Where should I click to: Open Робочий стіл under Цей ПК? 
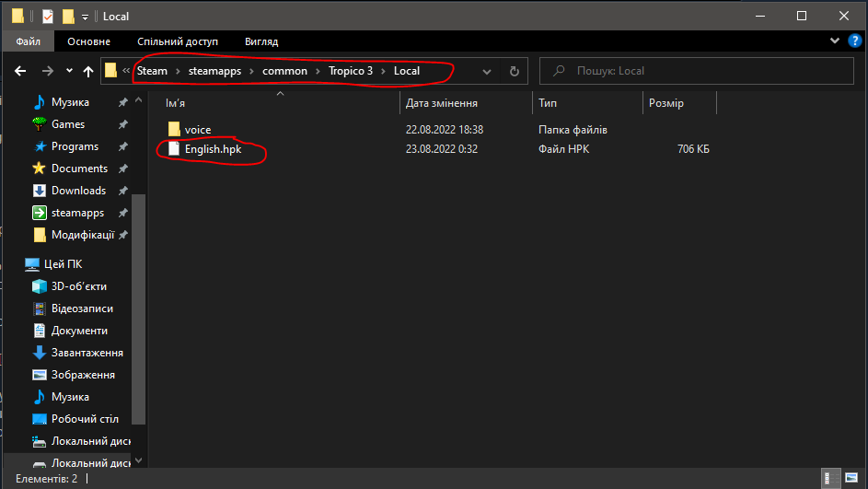(x=85, y=419)
